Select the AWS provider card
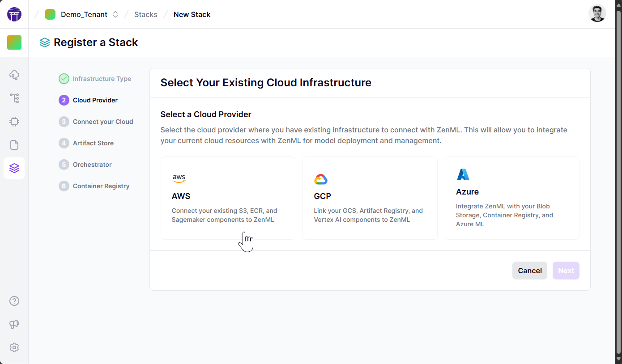Screen dimensions: 622x364 point(228,198)
